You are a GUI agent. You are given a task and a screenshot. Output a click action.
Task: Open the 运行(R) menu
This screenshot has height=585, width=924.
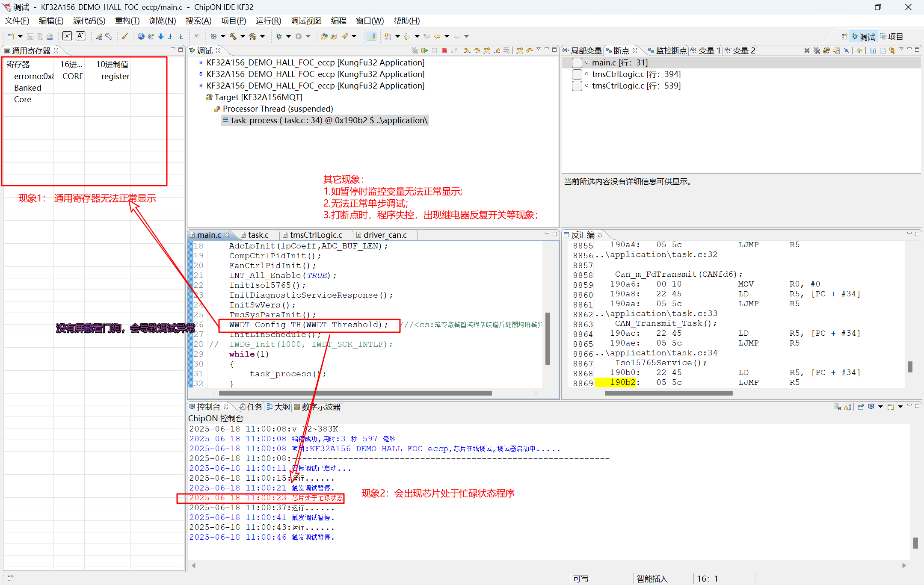(x=268, y=21)
